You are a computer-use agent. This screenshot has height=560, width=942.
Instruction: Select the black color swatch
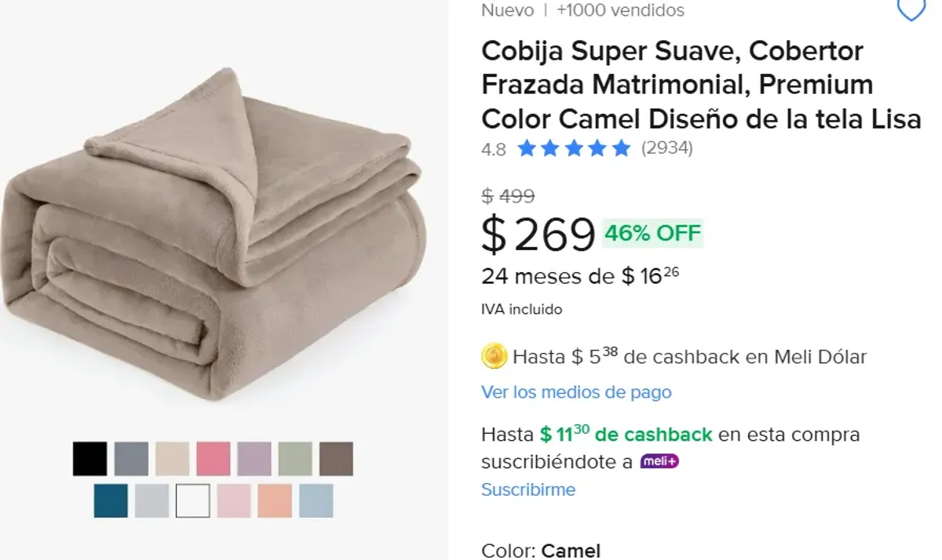pos(90,459)
